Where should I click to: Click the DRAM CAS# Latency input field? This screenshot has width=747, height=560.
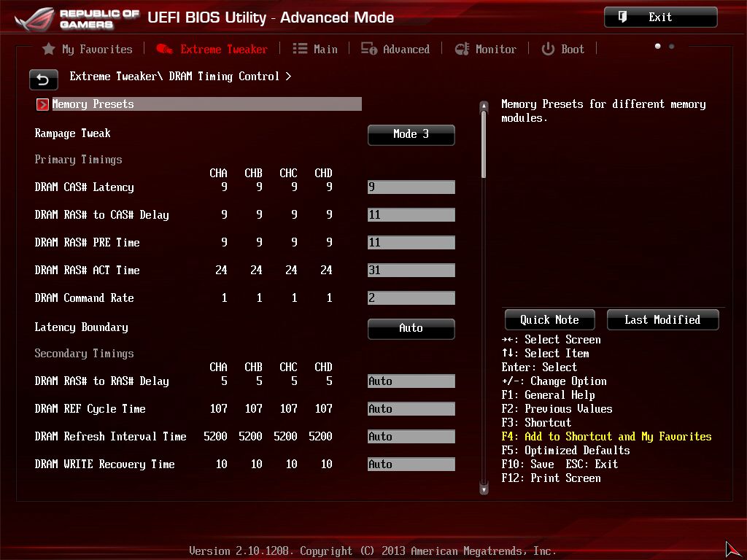pyautogui.click(x=411, y=187)
